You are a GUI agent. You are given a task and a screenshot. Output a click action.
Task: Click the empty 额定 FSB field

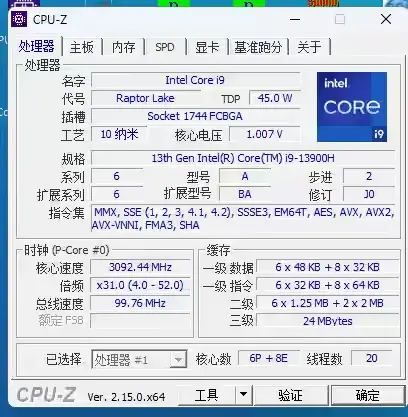[140, 321]
